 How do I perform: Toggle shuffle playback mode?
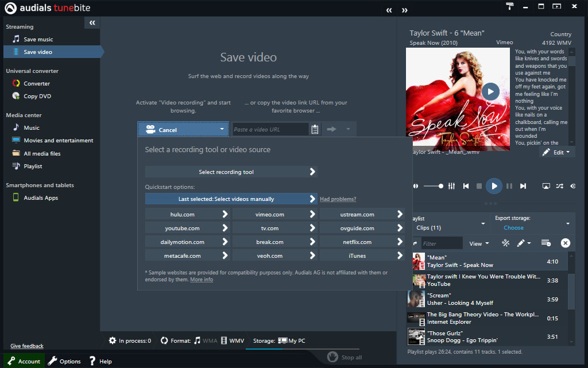click(559, 185)
